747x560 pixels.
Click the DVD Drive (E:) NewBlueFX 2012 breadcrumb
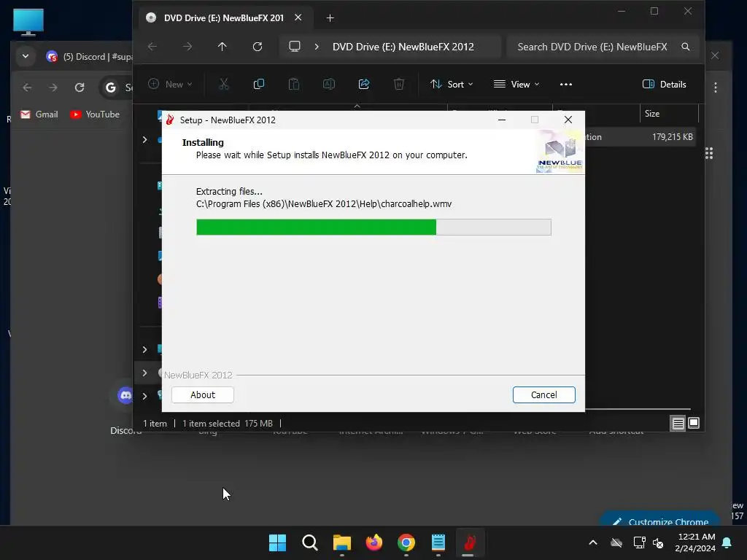click(403, 47)
